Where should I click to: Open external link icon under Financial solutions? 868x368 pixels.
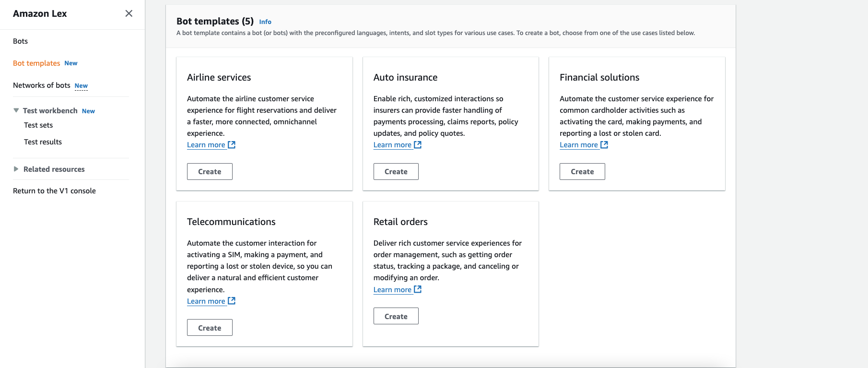[604, 144]
